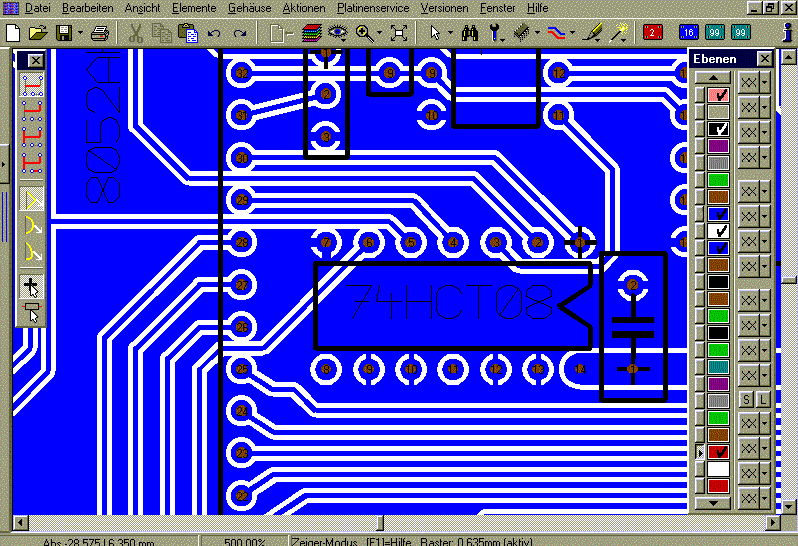Open dropdown arrow next to pointer tool
Screen dimensions: 798x546
[x=450, y=33]
